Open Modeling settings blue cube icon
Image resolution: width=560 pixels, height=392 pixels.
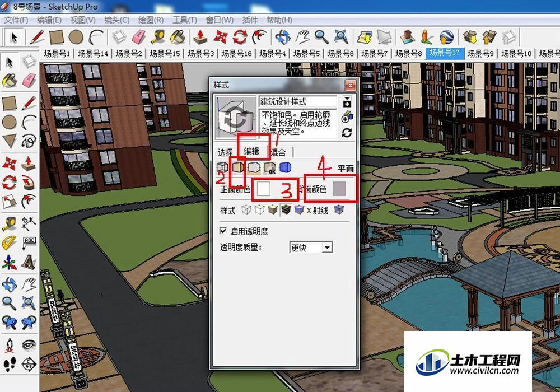[285, 167]
